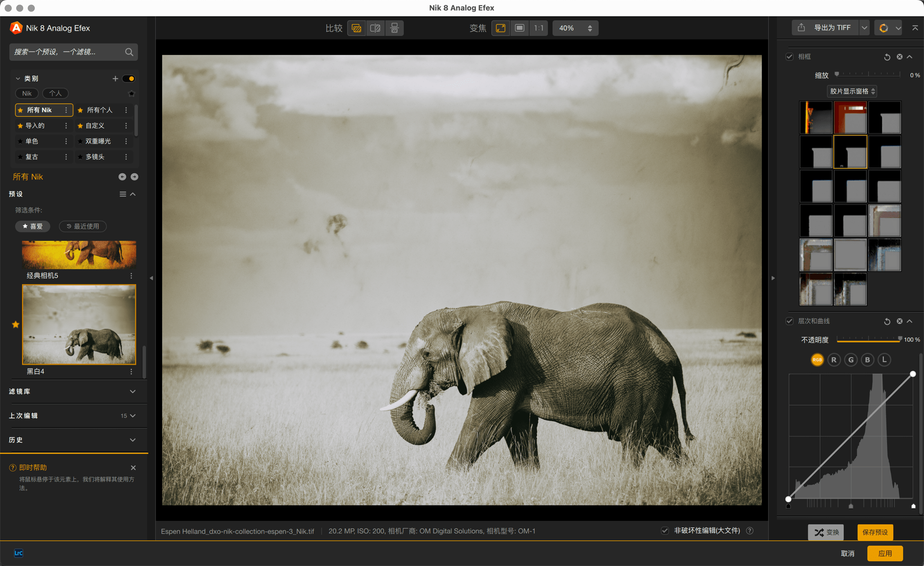924x566 pixels.
Task: Select the single image compare view icon
Action: pyautogui.click(x=357, y=28)
